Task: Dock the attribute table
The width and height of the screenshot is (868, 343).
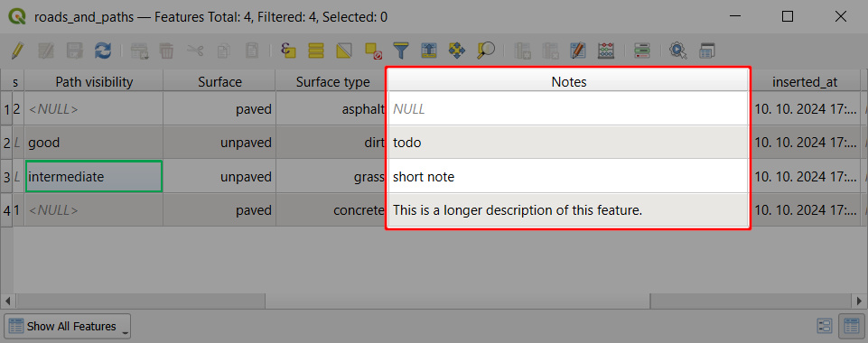Action: pos(707,51)
